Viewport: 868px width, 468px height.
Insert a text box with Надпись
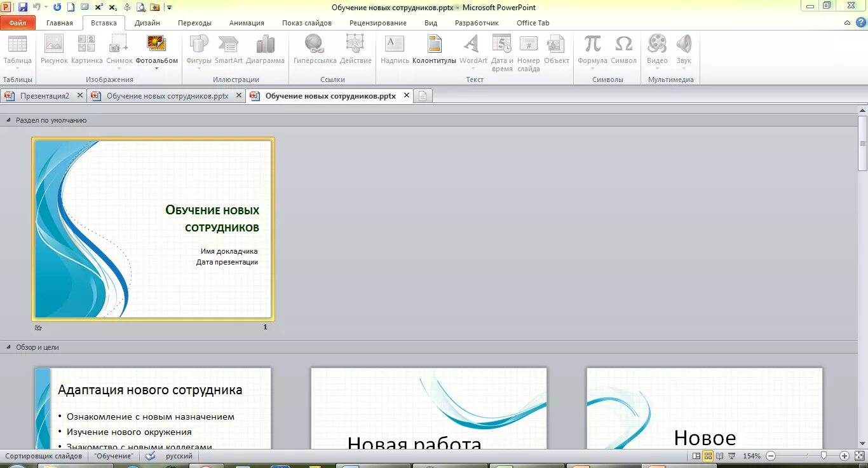click(x=395, y=50)
